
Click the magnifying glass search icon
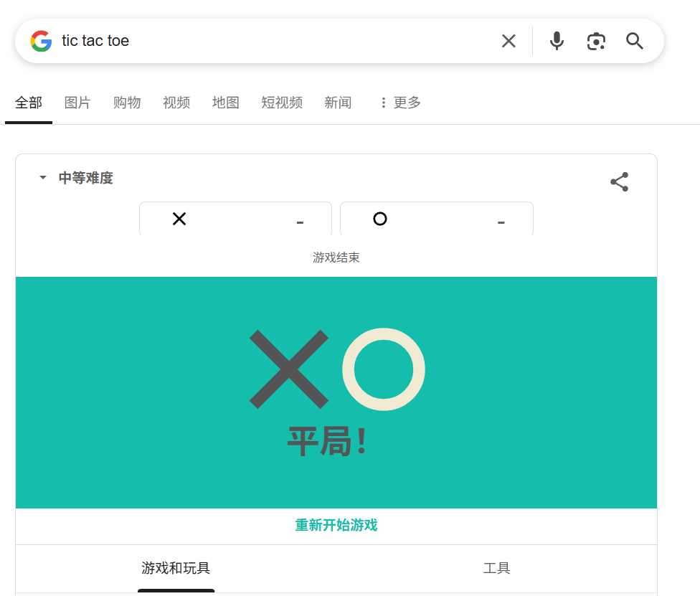[635, 41]
